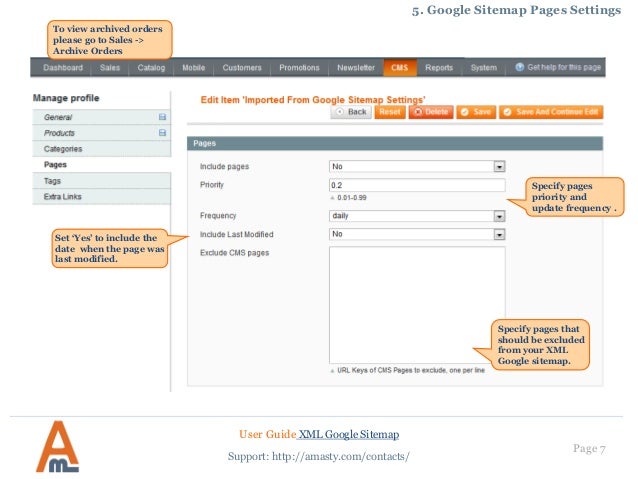Click Save And Continue Edit
This screenshot has width=638, height=479.
pos(551,112)
